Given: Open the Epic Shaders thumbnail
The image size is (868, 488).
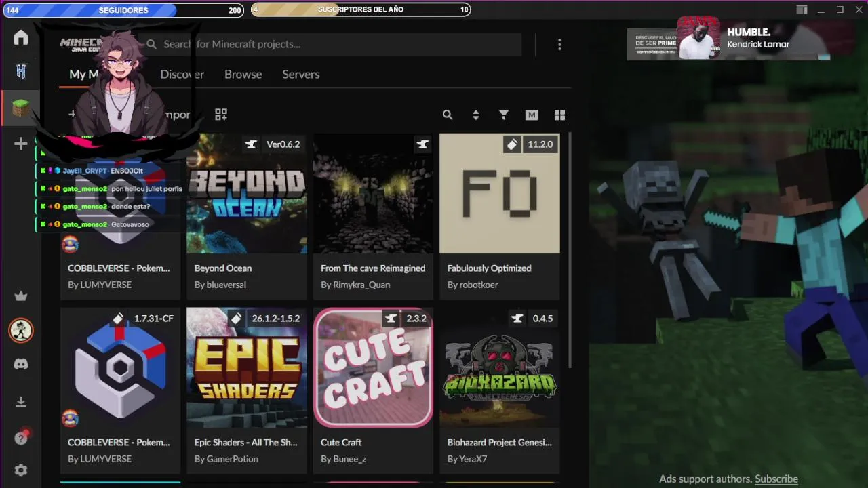Looking at the screenshot, I should 247,367.
